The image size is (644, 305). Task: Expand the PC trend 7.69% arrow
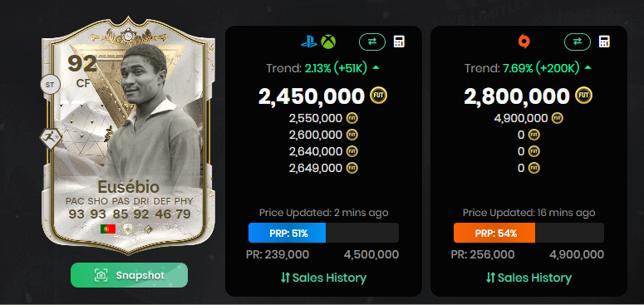click(x=587, y=68)
